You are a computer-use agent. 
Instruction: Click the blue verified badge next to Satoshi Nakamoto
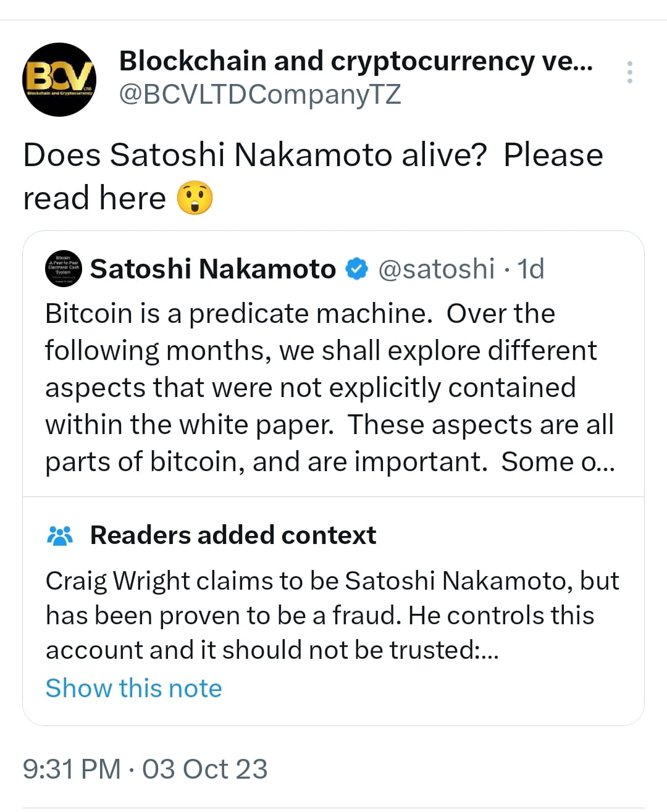pyautogui.click(x=356, y=268)
